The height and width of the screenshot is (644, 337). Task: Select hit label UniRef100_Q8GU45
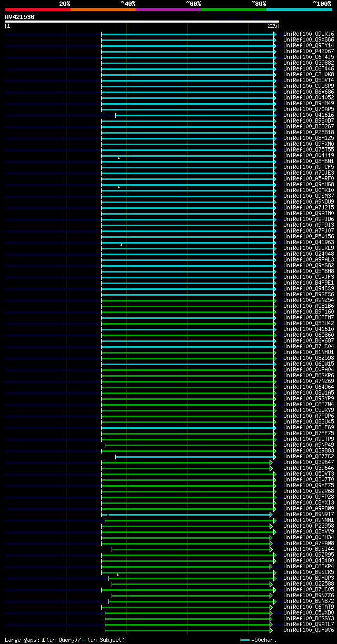coord(309,421)
